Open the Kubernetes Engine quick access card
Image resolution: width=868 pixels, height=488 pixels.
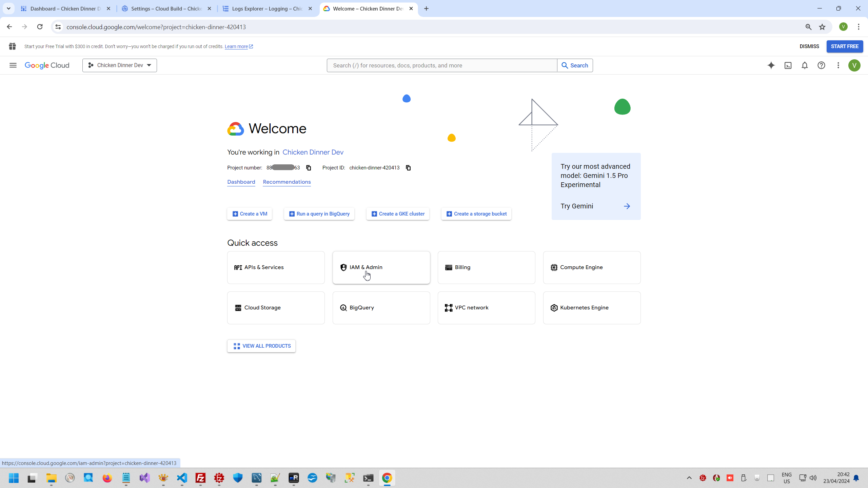coord(592,308)
